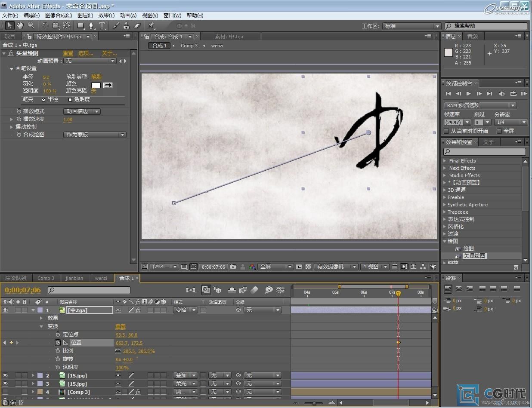The width and height of the screenshot is (532, 408).
Task: Select the Hand tool
Action: (20, 26)
